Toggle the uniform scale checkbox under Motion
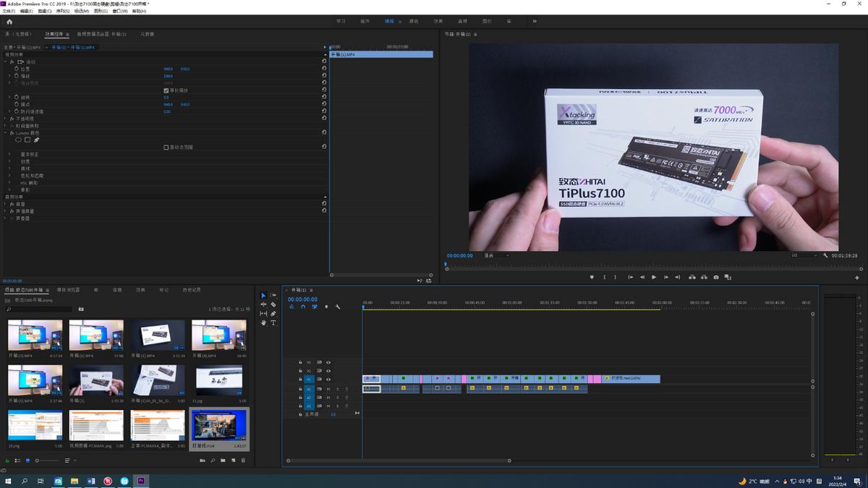 [x=166, y=90]
